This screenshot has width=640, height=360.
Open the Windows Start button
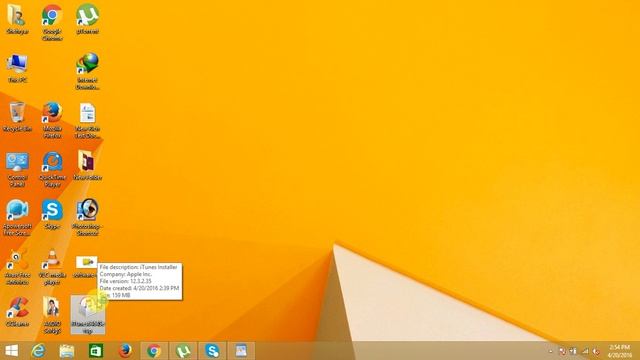[11, 351]
